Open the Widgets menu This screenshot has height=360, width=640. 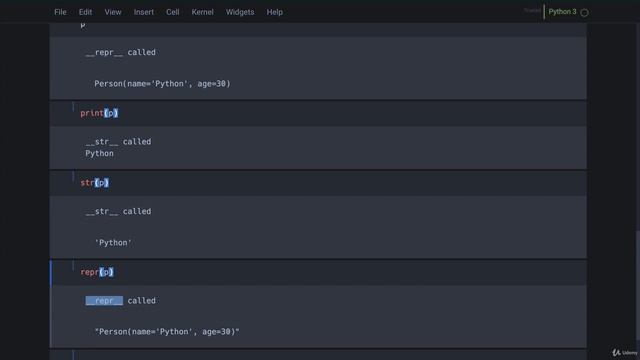click(x=240, y=12)
